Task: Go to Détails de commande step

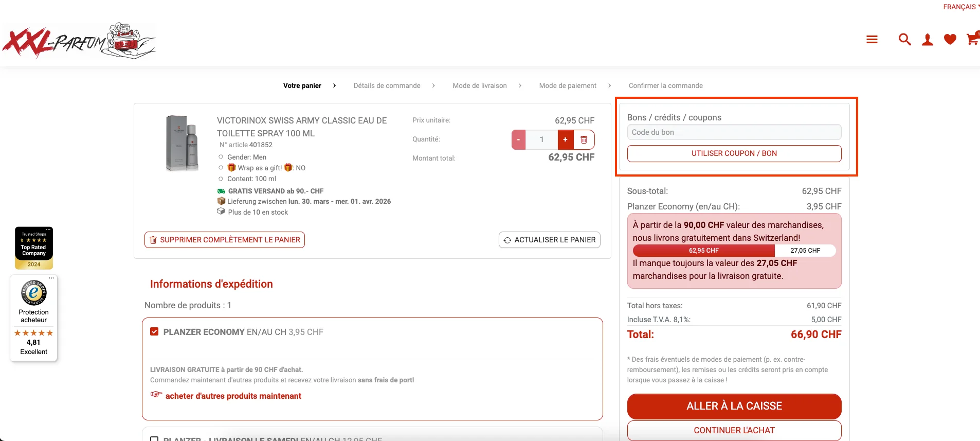Action: pyautogui.click(x=387, y=85)
